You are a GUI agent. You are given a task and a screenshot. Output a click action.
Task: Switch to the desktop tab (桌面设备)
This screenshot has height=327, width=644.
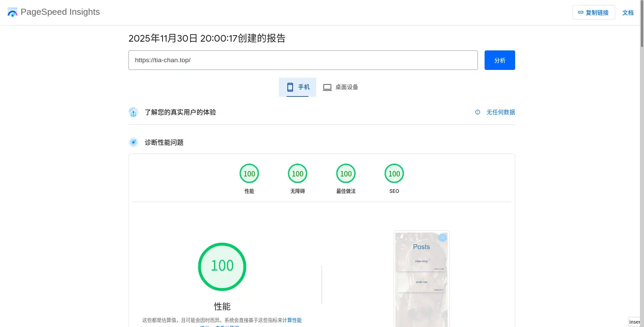[340, 87]
